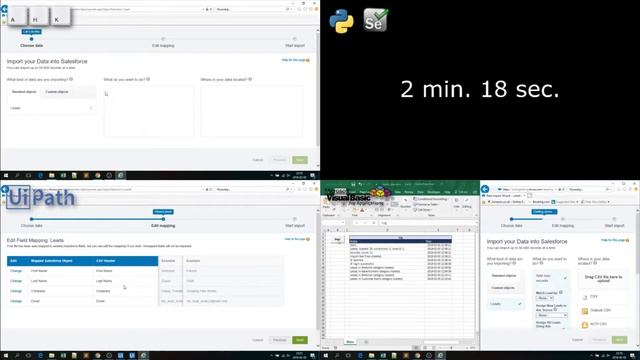The width and height of the screenshot is (640, 360).
Task: Click the Chrome icon in the taskbar below the UiPath window
Action: [98, 356]
